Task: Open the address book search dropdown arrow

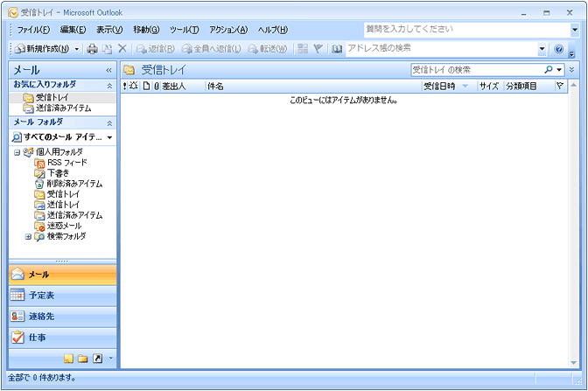Action: coord(542,49)
